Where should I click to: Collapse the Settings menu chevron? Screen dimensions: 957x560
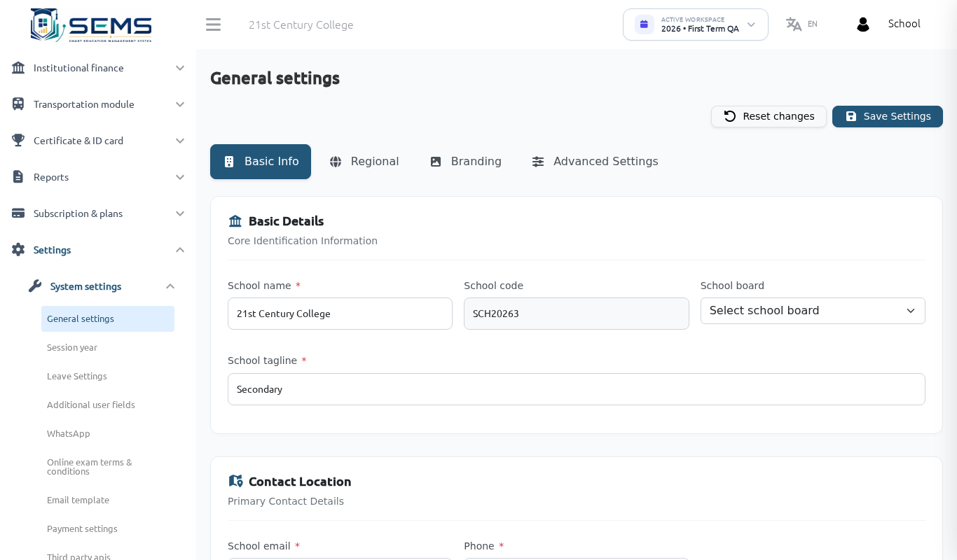(x=180, y=250)
